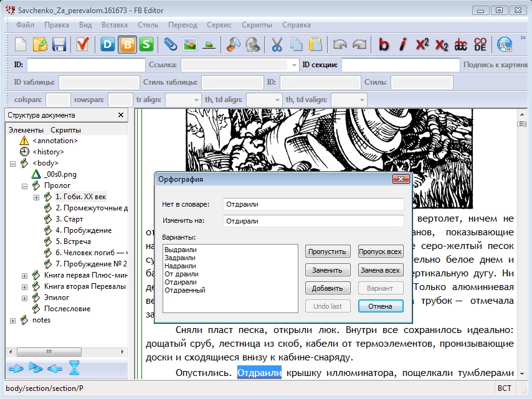Click the spell check checkmark icon
The height and width of the screenshot is (399, 532).
pyautogui.click(x=82, y=44)
